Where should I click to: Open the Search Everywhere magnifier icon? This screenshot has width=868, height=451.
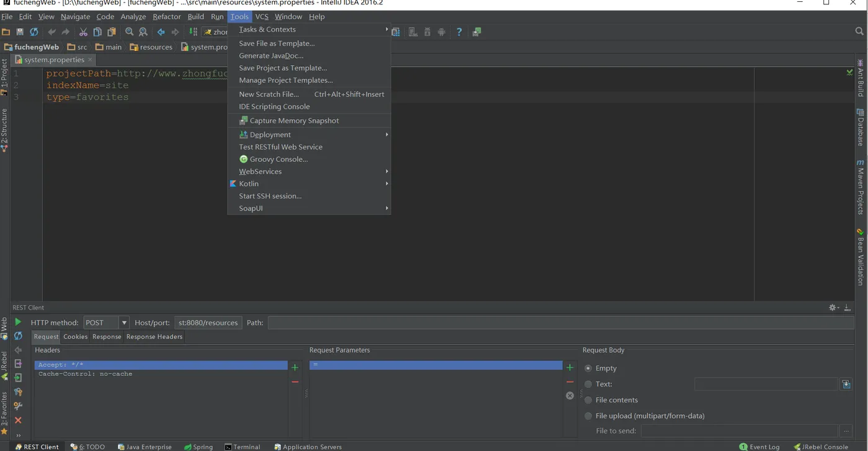(x=859, y=31)
